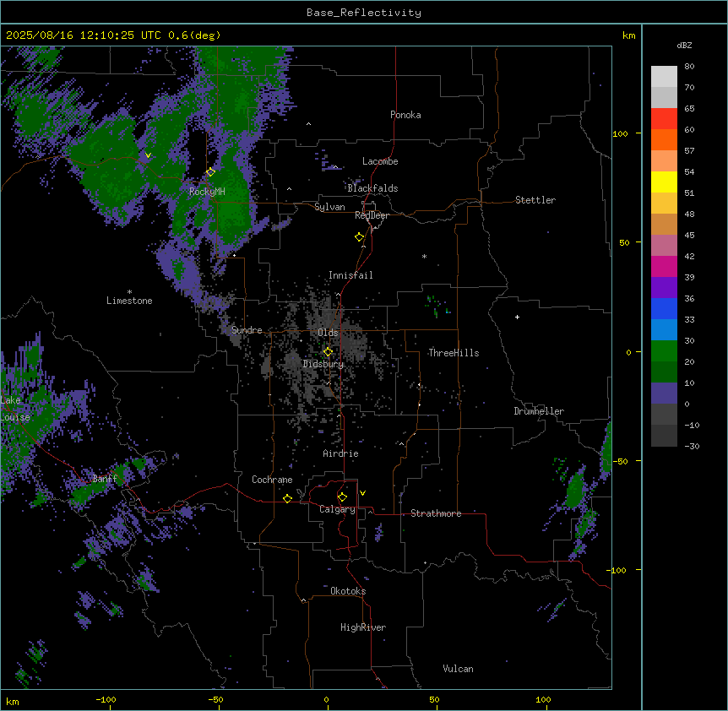Click the 65 value in dBZ legend
Image resolution: width=728 pixels, height=711 pixels.
(689, 109)
